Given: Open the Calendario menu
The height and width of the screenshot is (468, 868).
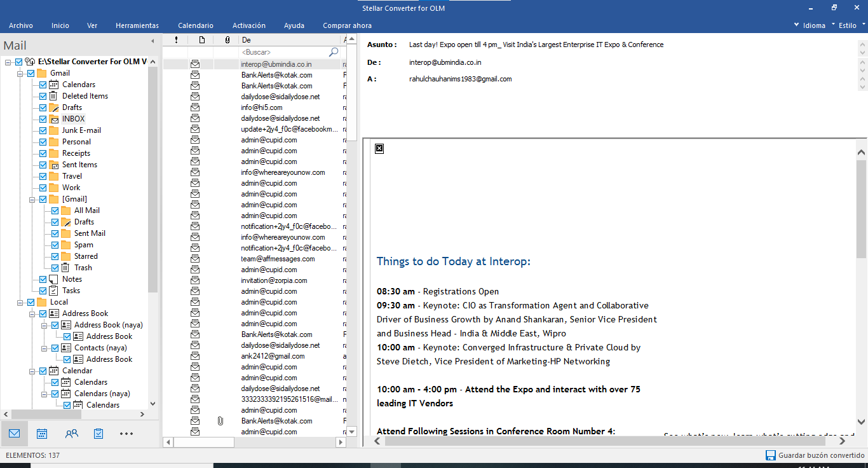Looking at the screenshot, I should pos(196,25).
